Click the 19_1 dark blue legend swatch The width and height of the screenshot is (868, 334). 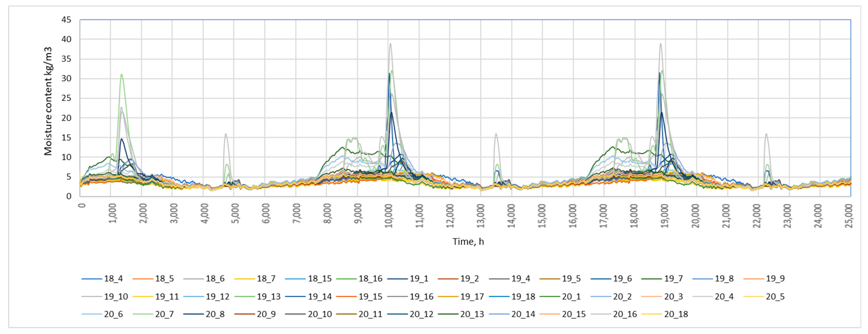click(397, 279)
